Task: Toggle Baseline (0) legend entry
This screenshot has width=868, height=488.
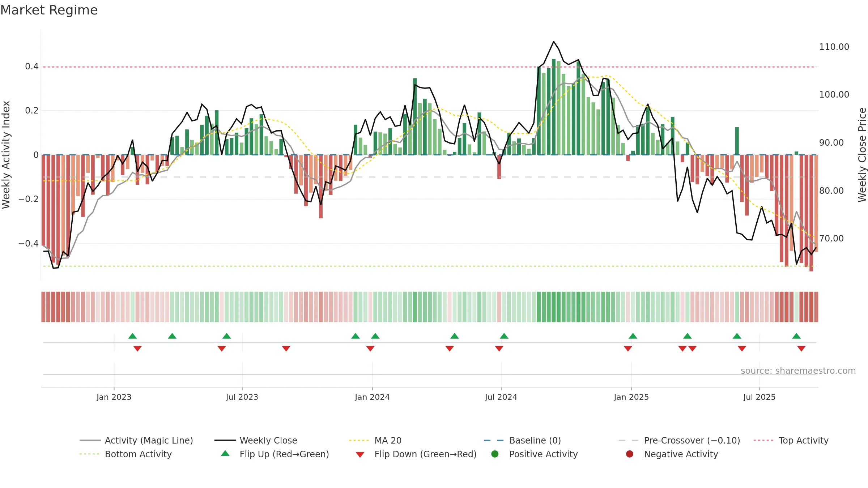Action: (522, 440)
